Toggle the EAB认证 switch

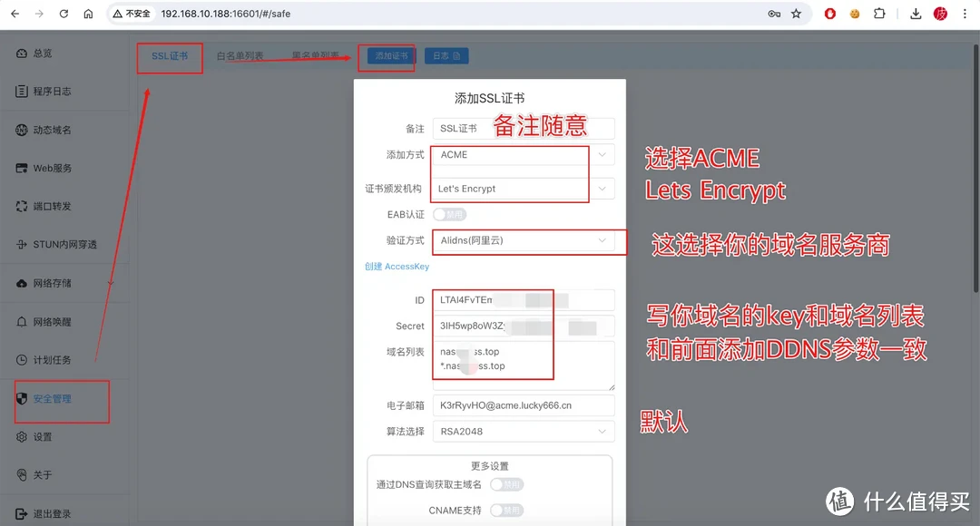pos(449,215)
